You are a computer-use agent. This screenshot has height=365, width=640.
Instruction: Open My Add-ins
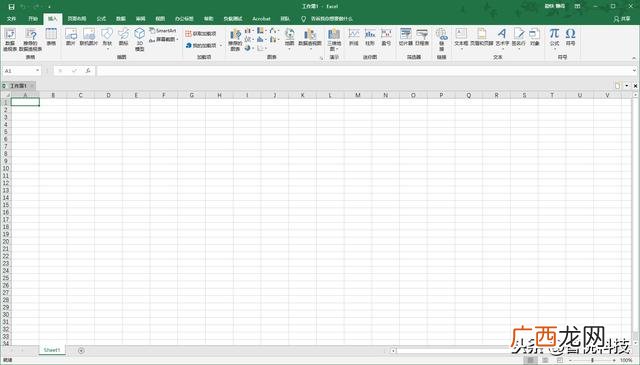pos(200,45)
